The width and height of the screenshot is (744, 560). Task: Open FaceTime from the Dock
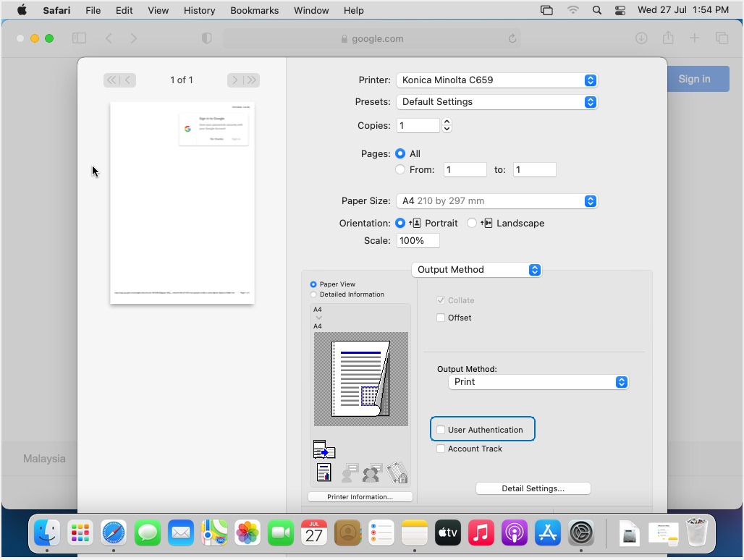(x=281, y=533)
